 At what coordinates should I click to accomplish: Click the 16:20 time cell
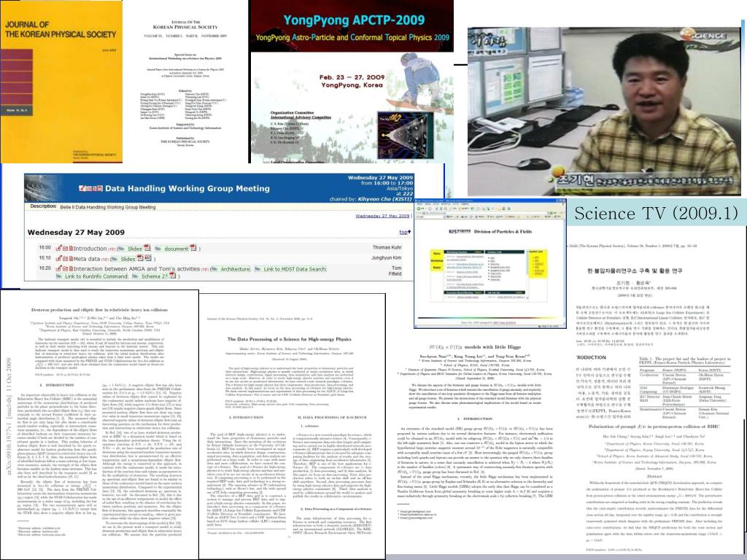click(x=44, y=268)
